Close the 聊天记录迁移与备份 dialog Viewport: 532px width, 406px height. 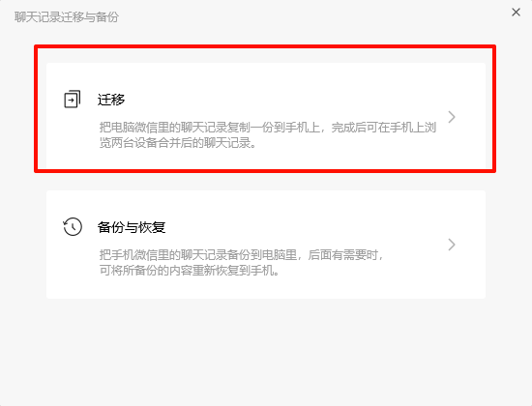point(517,13)
